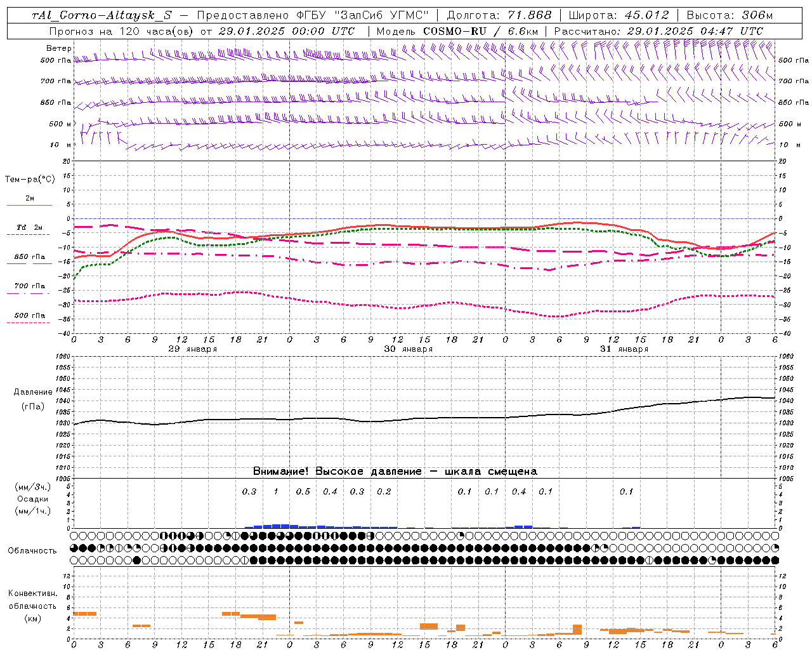Viewport: 812px width, 650px height.
Task: Click the (мм/3ч.) precipitation unit label
Action: (x=33, y=487)
